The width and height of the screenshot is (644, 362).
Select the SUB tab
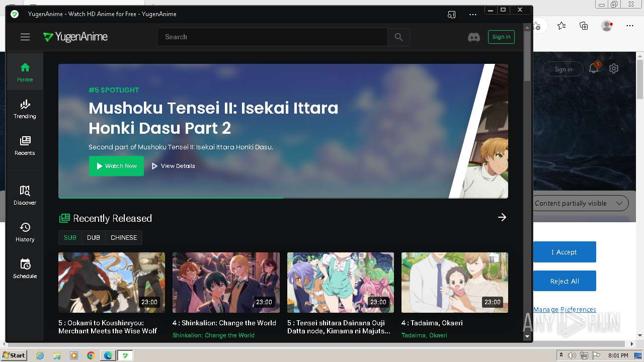pos(70,237)
